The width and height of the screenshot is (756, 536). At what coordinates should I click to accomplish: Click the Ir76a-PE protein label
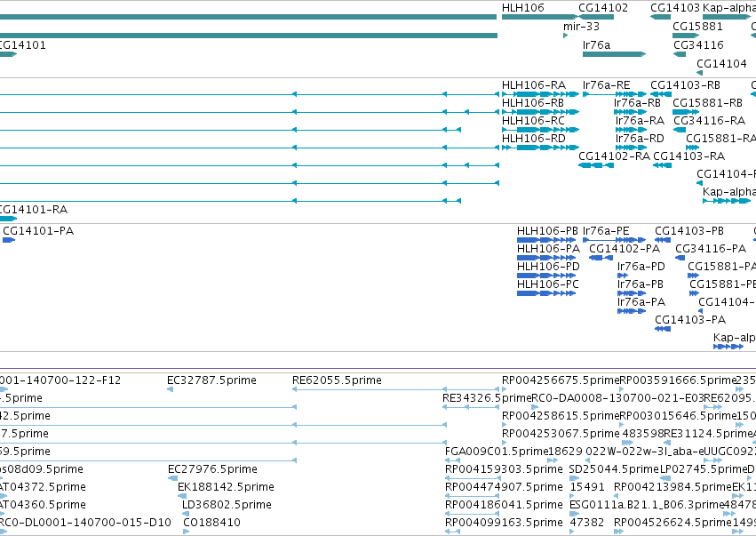click(x=606, y=231)
